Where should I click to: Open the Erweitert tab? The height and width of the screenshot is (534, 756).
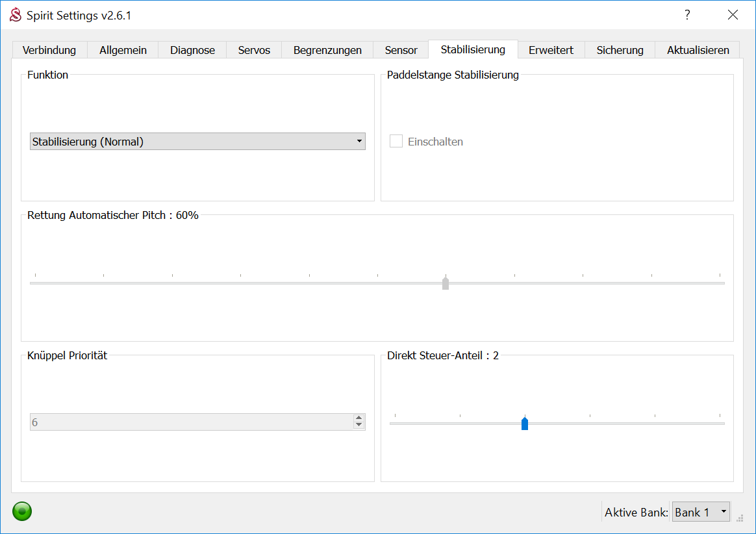coord(551,50)
